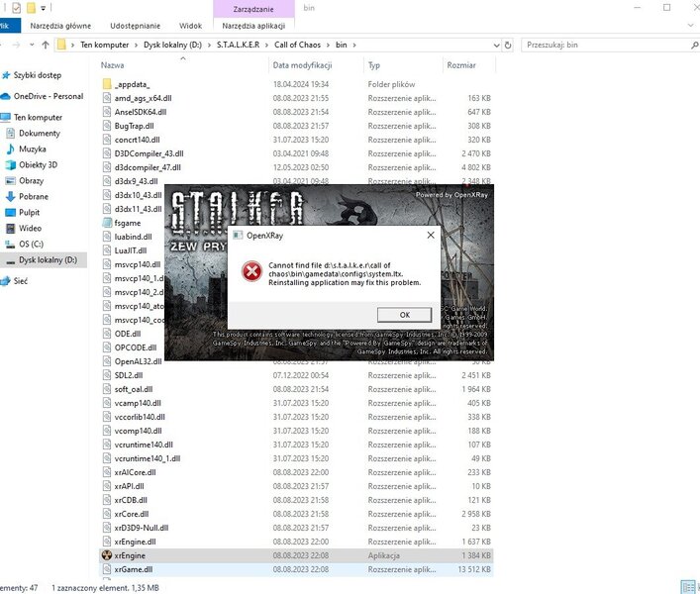
Task: Select the _appdata_ folder icon
Action: pos(108,84)
